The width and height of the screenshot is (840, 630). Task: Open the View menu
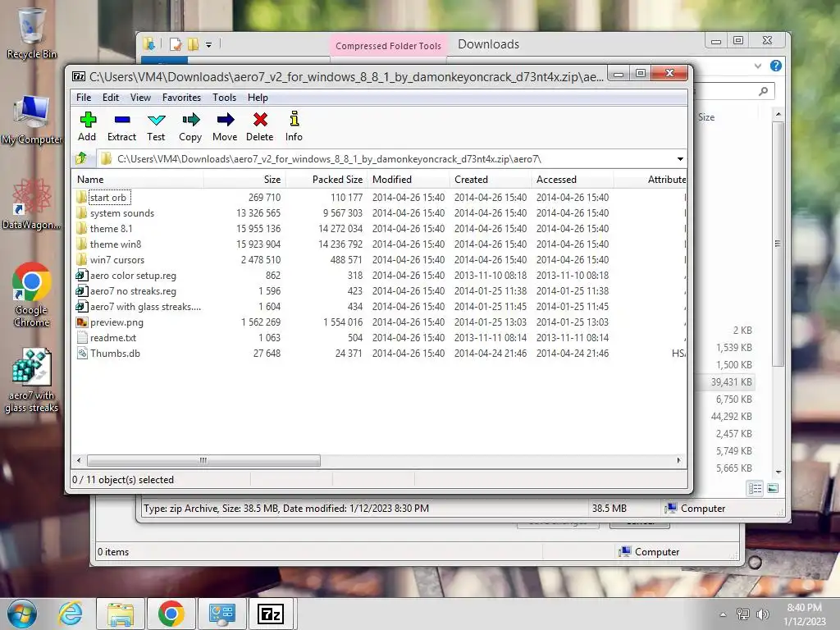click(x=140, y=98)
